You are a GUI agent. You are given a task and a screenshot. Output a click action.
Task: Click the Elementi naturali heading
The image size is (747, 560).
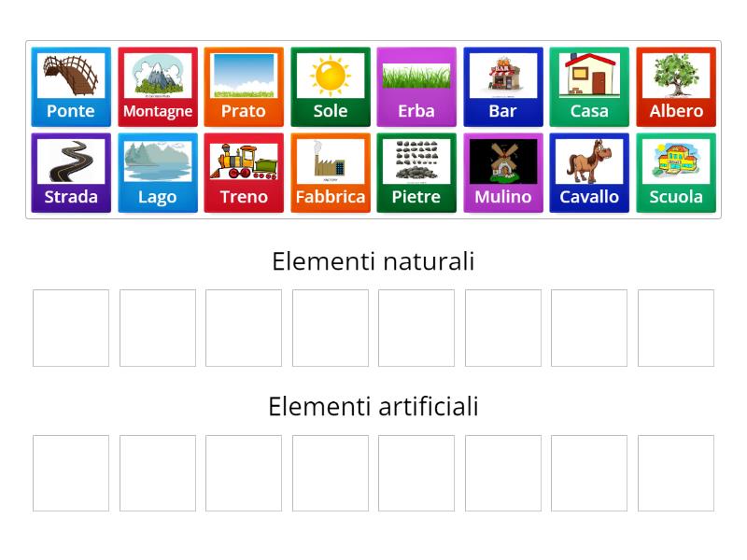point(373,262)
